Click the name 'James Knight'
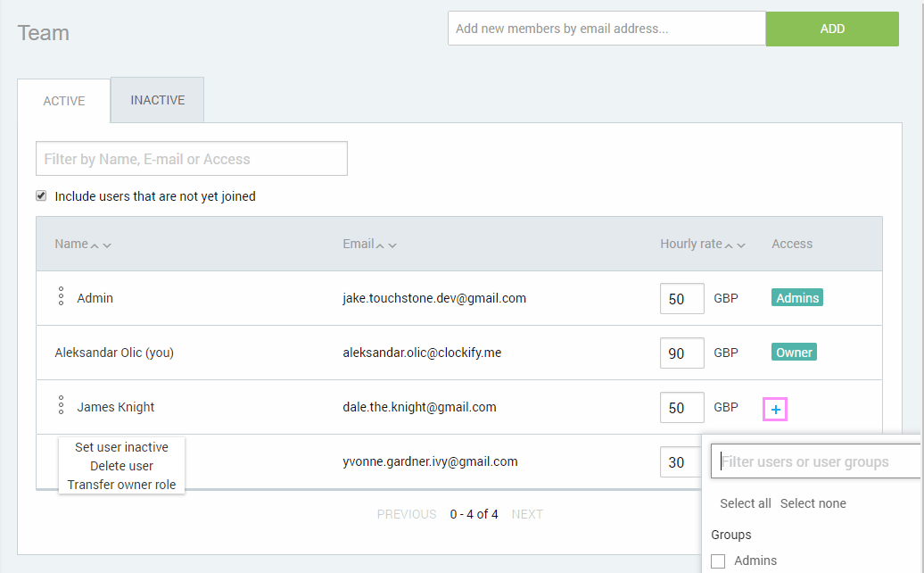 116,407
